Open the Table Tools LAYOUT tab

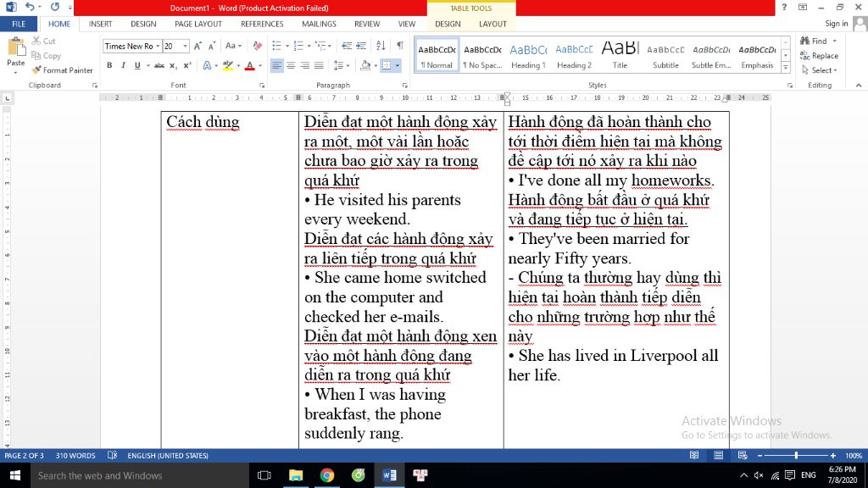[x=492, y=24]
